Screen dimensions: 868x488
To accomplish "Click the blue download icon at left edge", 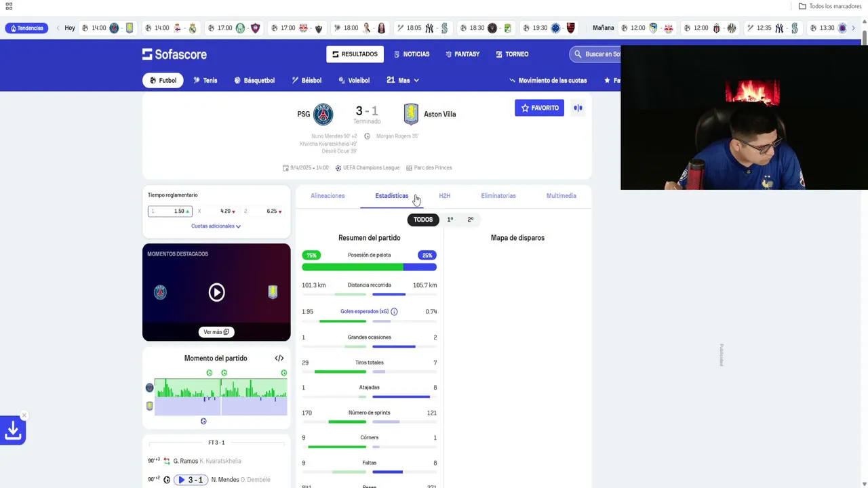I will tap(13, 430).
